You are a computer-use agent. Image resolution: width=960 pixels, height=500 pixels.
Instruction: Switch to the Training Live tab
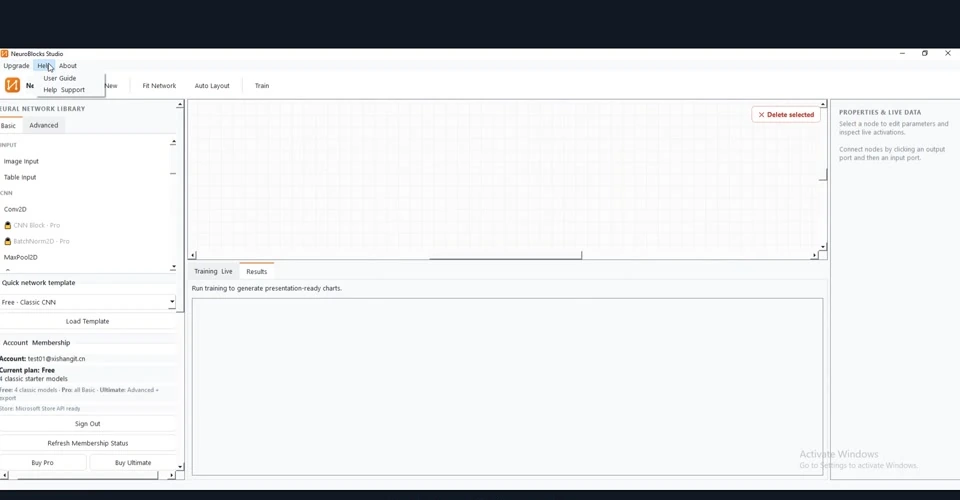[213, 271]
